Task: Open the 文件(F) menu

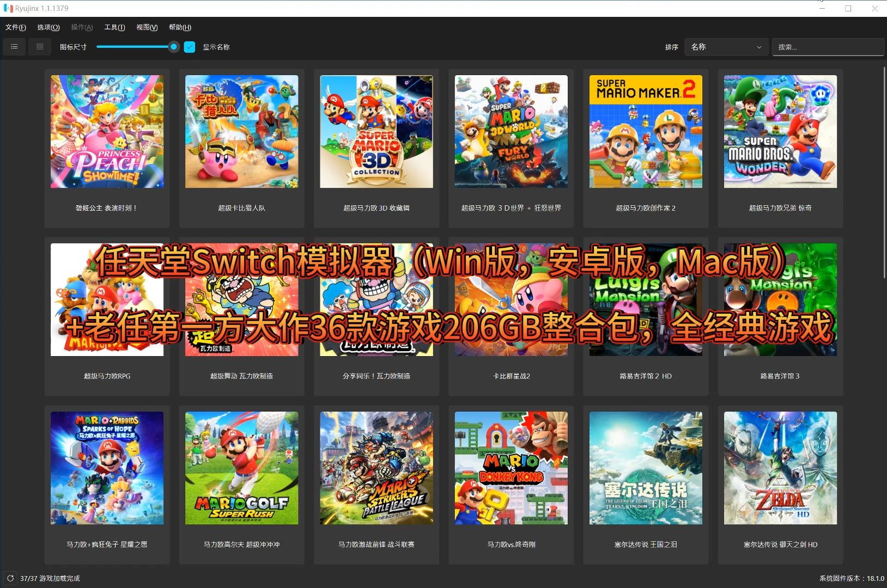Action: tap(16, 27)
